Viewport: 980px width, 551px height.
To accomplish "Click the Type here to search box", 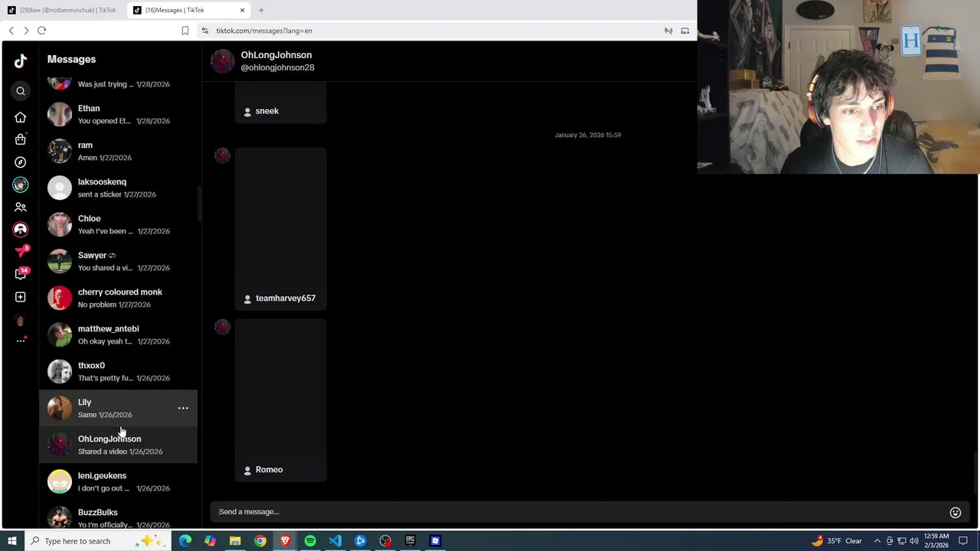I will coord(98,541).
